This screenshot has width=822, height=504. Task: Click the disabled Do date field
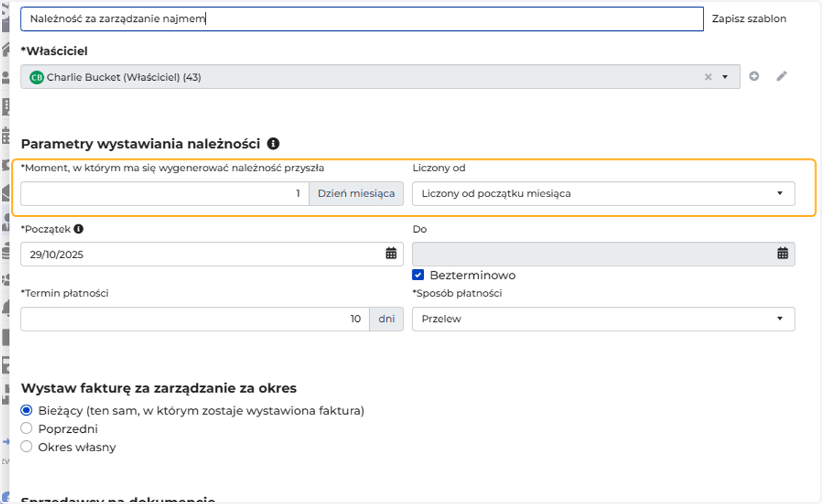(x=603, y=254)
